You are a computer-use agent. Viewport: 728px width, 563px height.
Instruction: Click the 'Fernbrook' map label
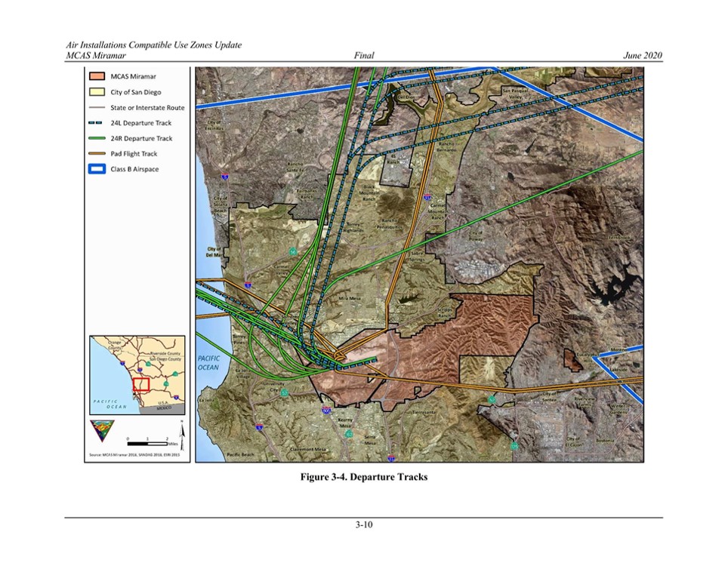click(620, 238)
